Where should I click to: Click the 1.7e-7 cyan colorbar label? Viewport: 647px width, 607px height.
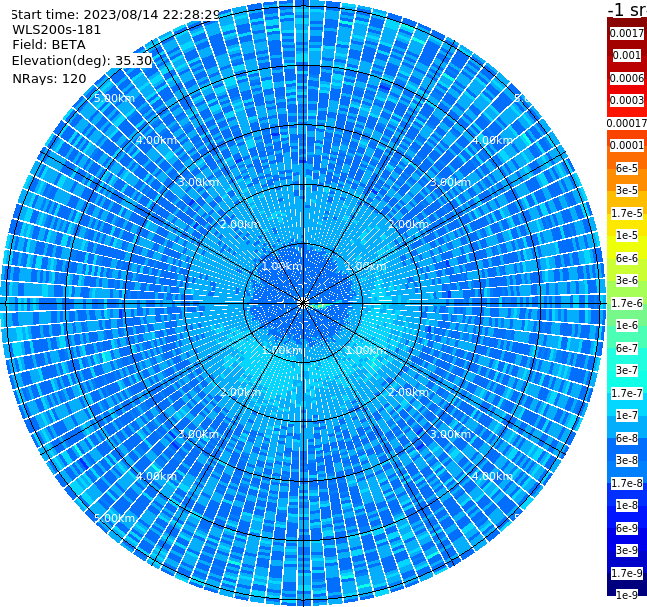[627, 393]
